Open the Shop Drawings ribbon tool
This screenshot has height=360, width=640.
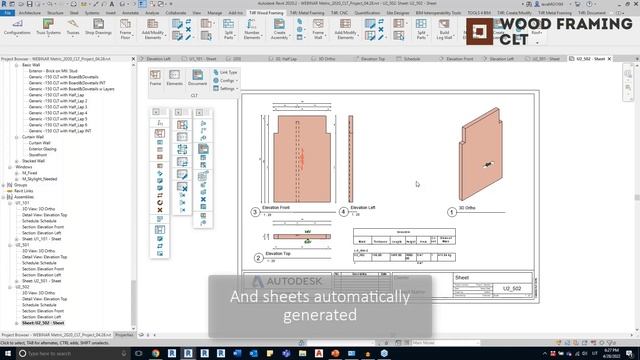[98, 28]
